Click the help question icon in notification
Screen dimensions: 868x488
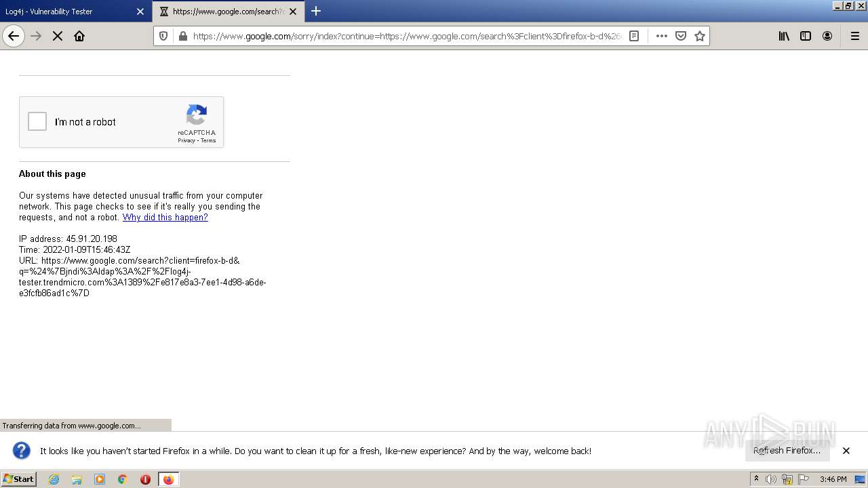pyautogui.click(x=22, y=451)
